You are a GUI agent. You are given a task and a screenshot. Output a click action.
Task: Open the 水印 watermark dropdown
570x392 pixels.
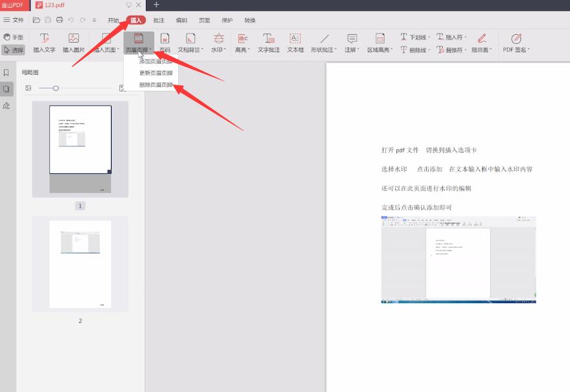click(218, 43)
